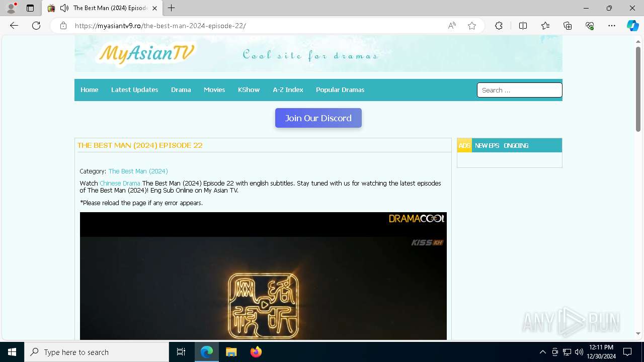The height and width of the screenshot is (362, 644).
Task: Click the browser Back arrow
Action: click(x=14, y=26)
